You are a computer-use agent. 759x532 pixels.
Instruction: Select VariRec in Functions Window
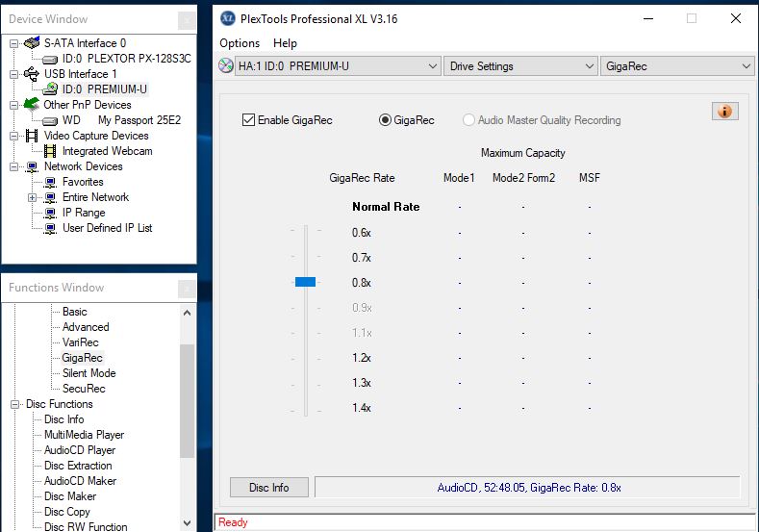81,342
